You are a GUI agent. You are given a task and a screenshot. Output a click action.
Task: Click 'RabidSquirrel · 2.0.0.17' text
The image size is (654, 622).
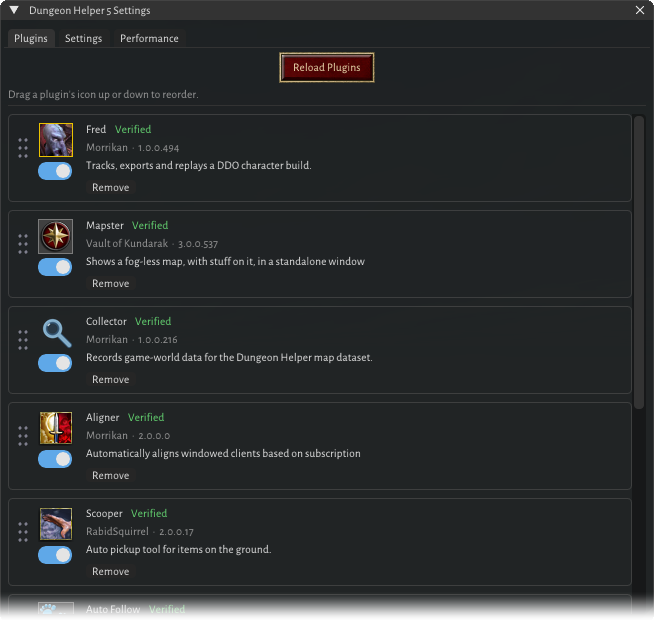pos(140,531)
